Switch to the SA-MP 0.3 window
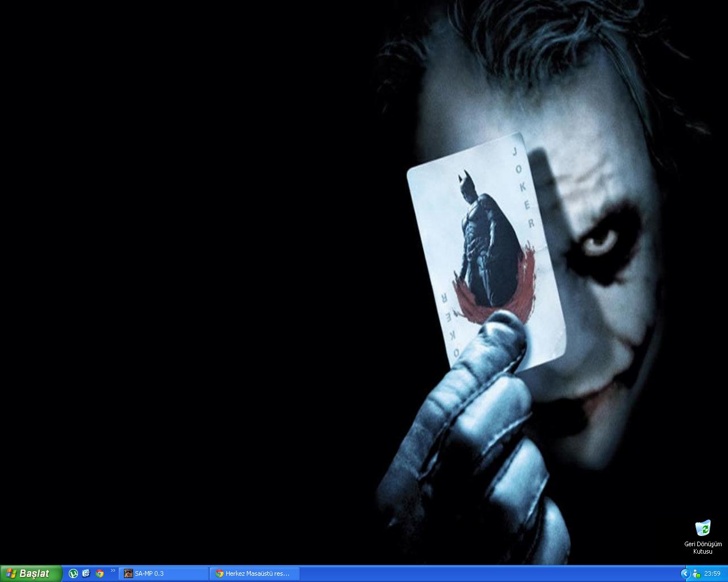728x582 pixels. 164,573
